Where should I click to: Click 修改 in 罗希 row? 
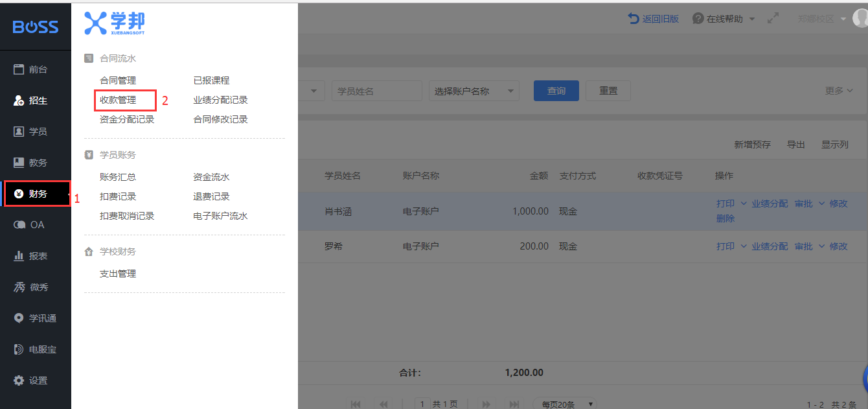838,246
